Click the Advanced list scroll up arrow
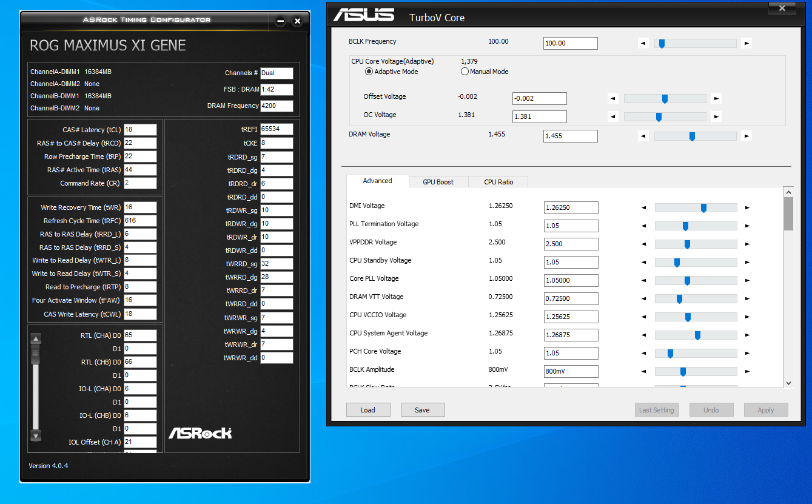The width and height of the screenshot is (812, 504). (788, 192)
